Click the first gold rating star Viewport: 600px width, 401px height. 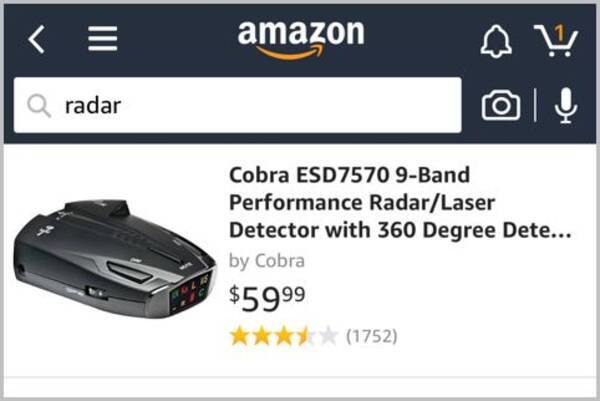[x=239, y=336]
